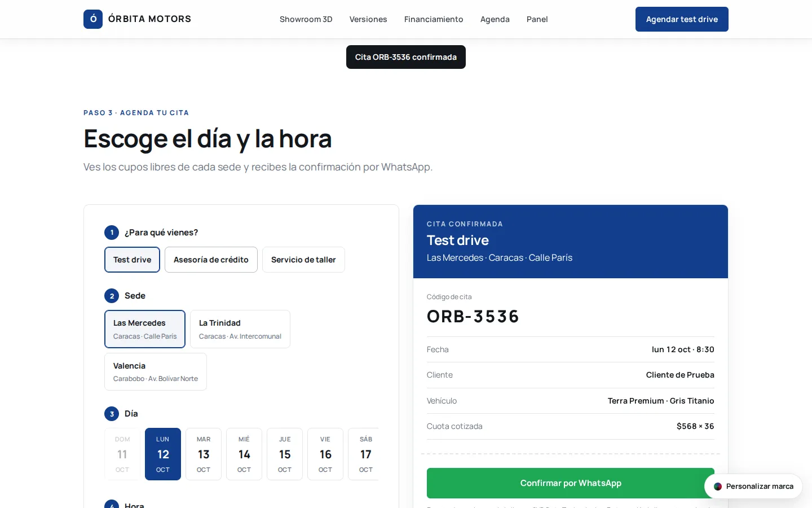
Task: Pick Thursday 15 Oct day
Action: [285, 454]
